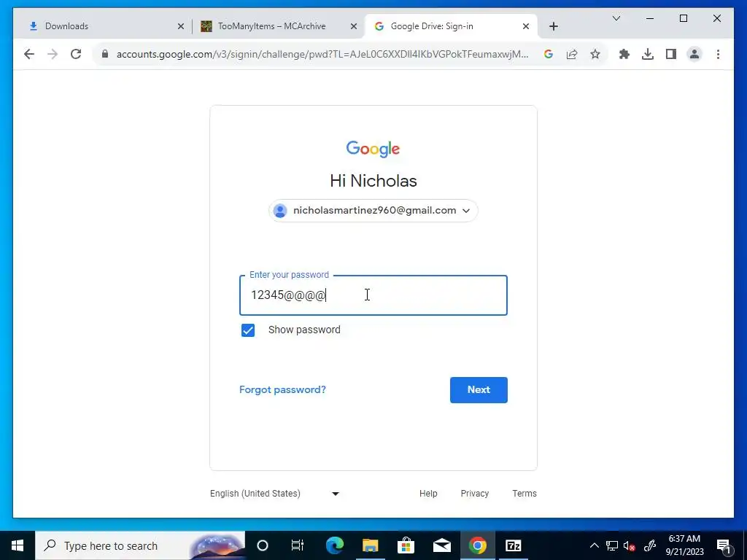Close the TooManyItems tab

[x=354, y=26]
